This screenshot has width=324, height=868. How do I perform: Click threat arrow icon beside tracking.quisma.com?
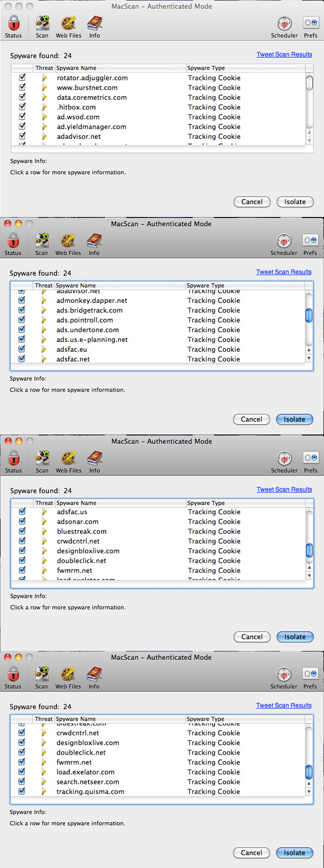(x=44, y=791)
